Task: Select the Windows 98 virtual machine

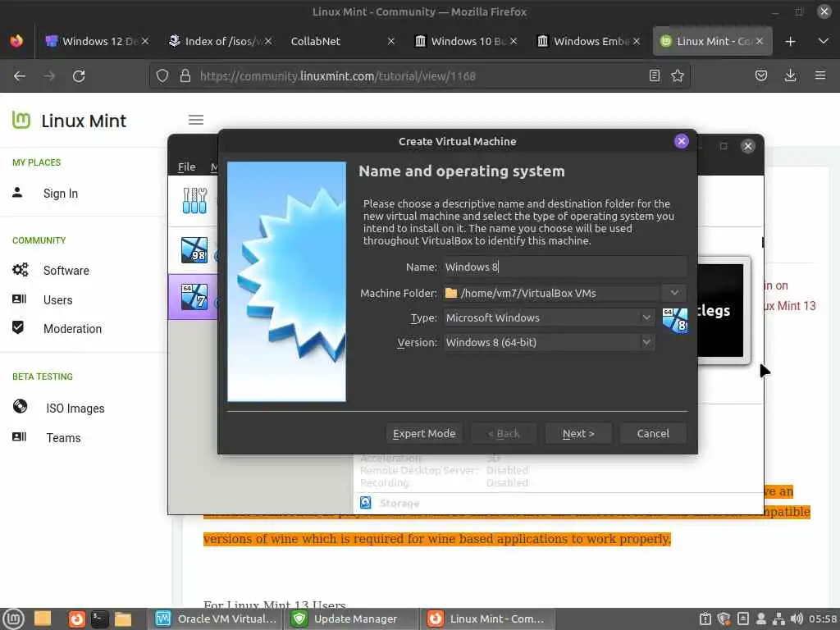Action: pos(194,250)
